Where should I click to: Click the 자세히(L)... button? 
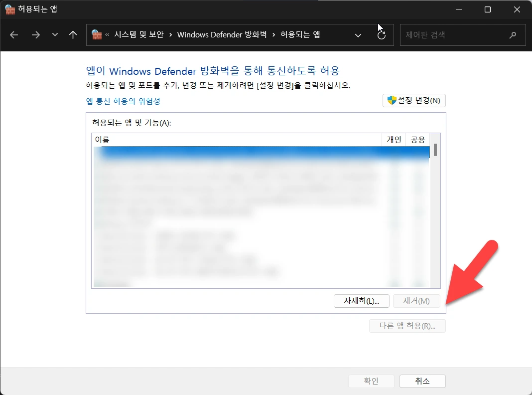pos(361,301)
